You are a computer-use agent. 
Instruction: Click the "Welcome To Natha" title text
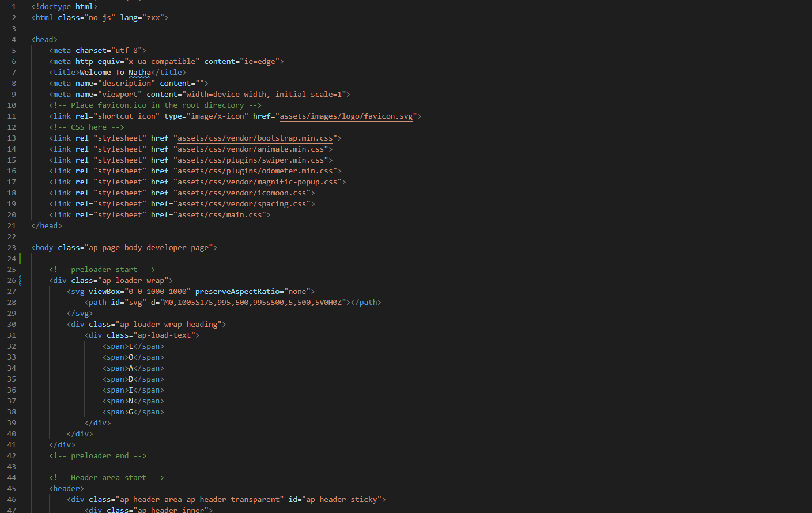tap(115, 73)
